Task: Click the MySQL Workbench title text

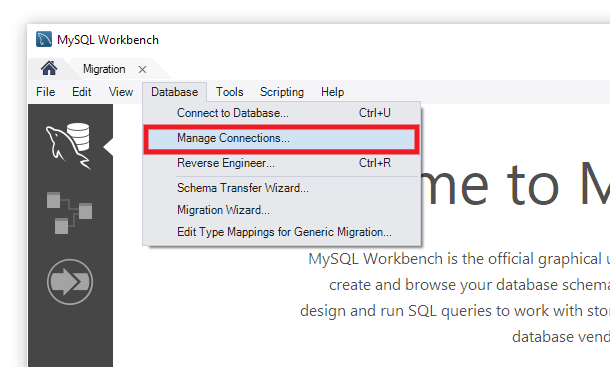Action: [108, 40]
